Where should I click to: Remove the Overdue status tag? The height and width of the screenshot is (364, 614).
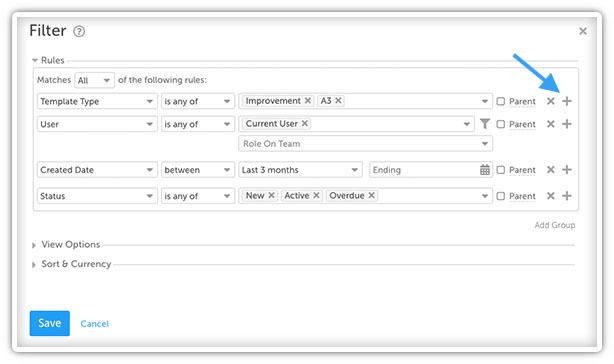coord(372,195)
